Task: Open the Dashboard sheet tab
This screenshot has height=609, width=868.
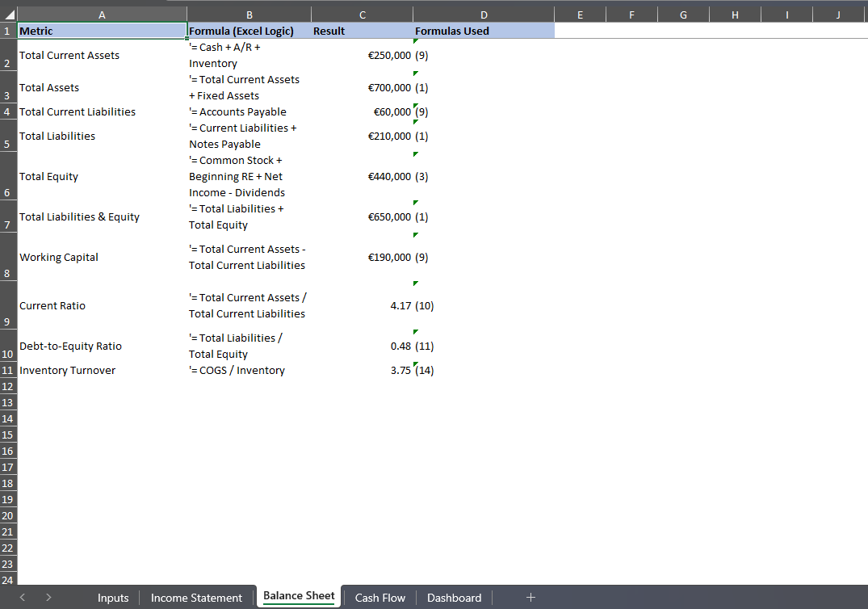Action: pyautogui.click(x=454, y=598)
